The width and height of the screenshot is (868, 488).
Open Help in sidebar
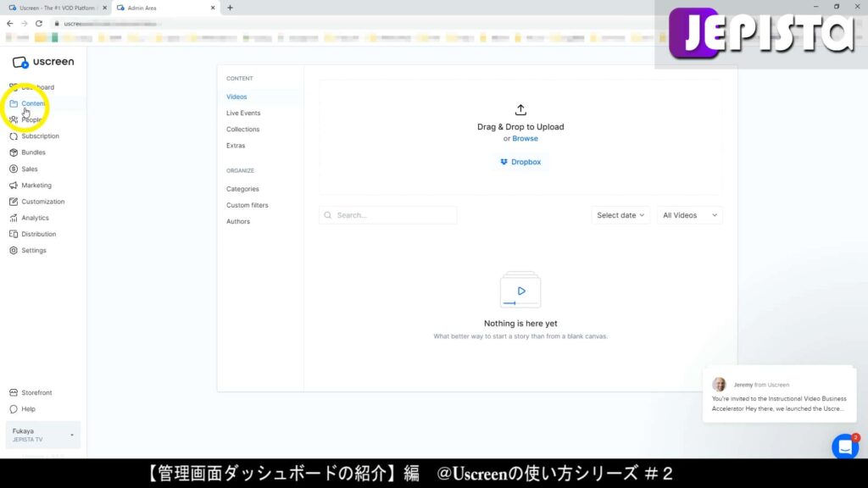28,409
